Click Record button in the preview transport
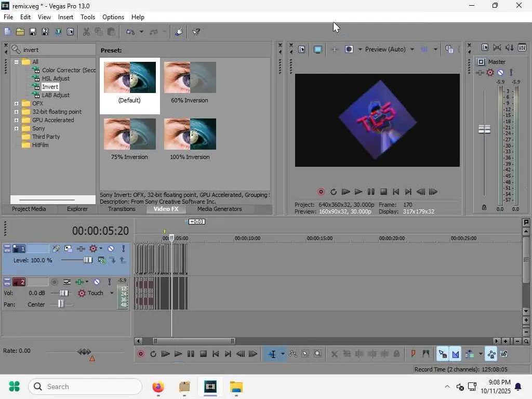 point(321,192)
